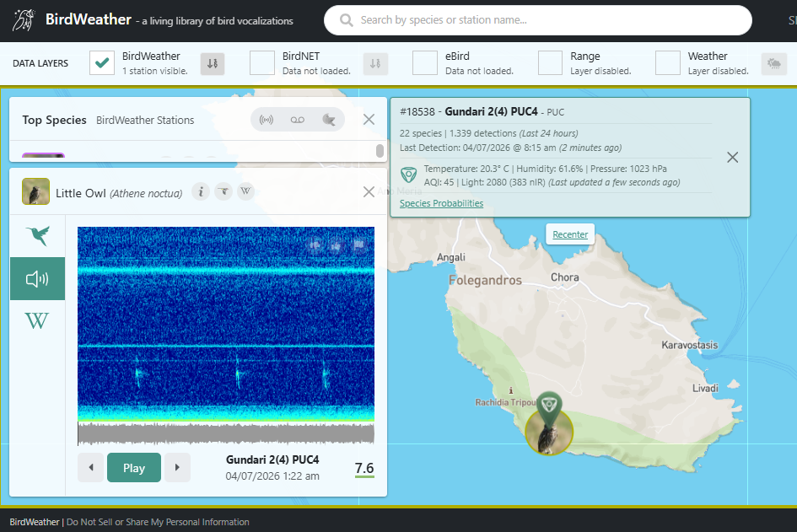Open BirdNET layer filter options

click(x=375, y=63)
